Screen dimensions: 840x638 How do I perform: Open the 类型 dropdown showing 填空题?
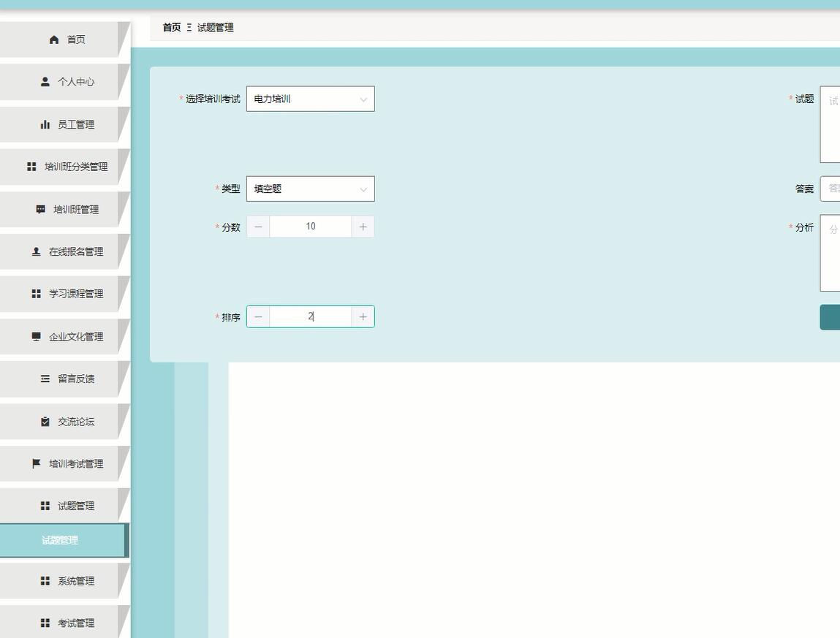point(310,189)
